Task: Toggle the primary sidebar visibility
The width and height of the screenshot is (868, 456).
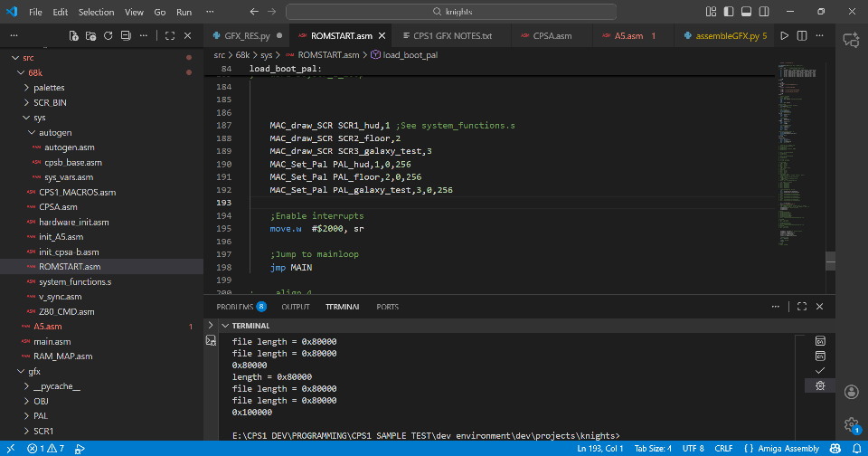Action: pyautogui.click(x=729, y=12)
